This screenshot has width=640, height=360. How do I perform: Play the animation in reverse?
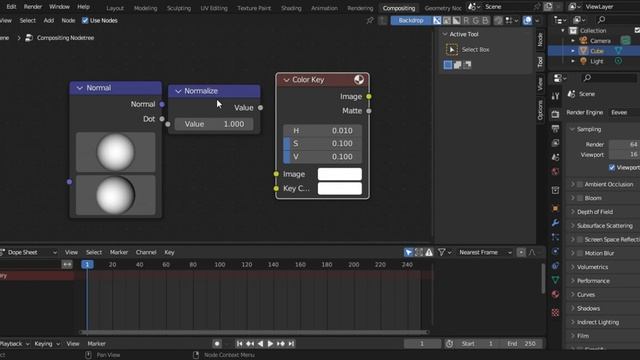click(x=260, y=344)
